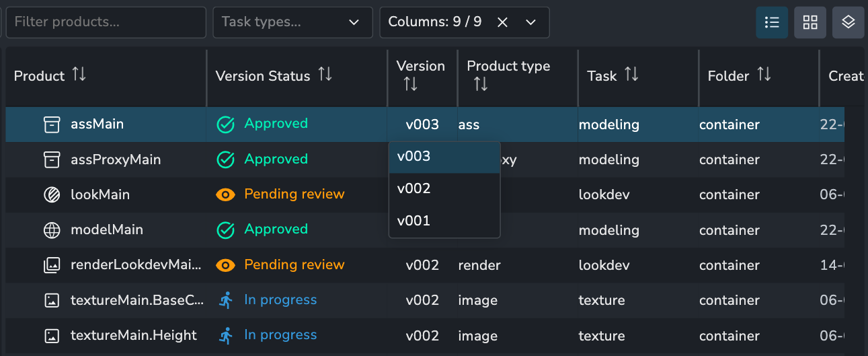Select the lookMain product name
Image resolution: width=868 pixels, height=356 pixels.
pos(100,194)
